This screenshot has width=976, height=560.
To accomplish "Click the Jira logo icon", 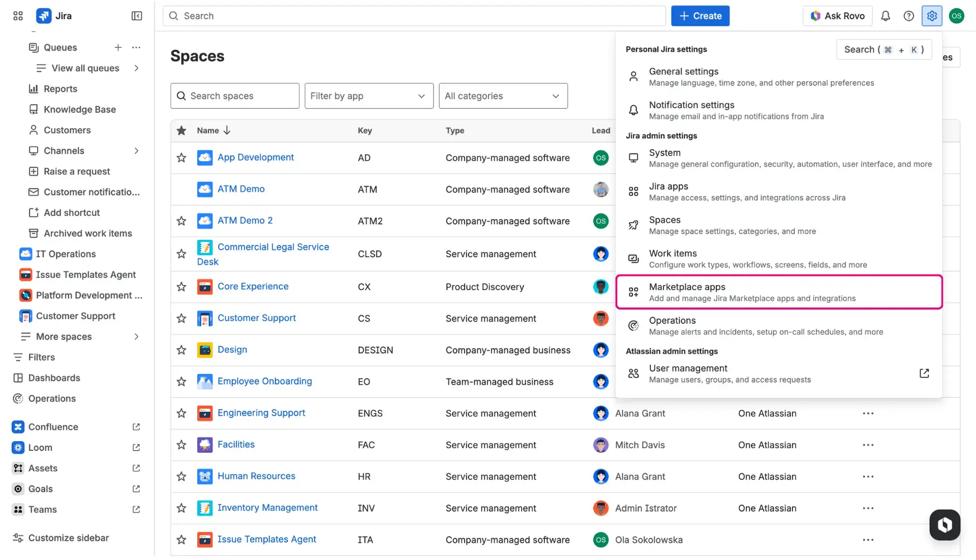I will pyautogui.click(x=45, y=16).
